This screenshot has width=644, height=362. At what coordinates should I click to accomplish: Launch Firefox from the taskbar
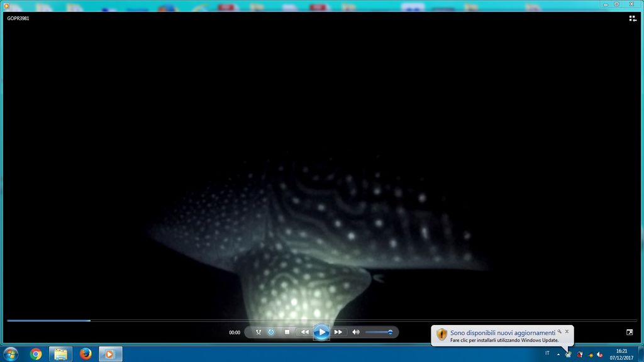(x=86, y=354)
